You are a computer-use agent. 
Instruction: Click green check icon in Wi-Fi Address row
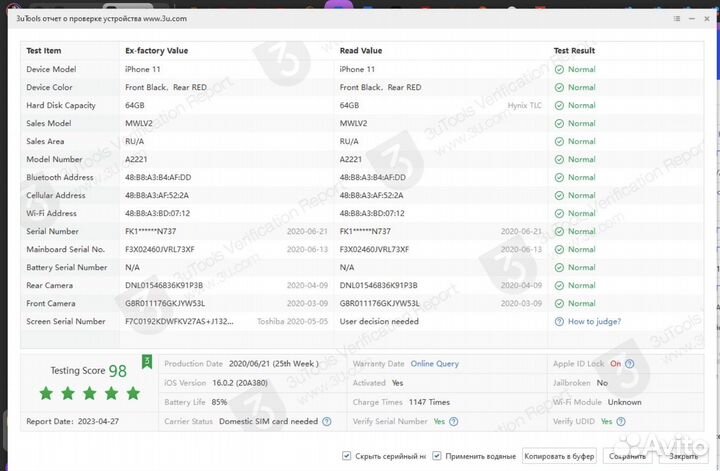click(559, 213)
